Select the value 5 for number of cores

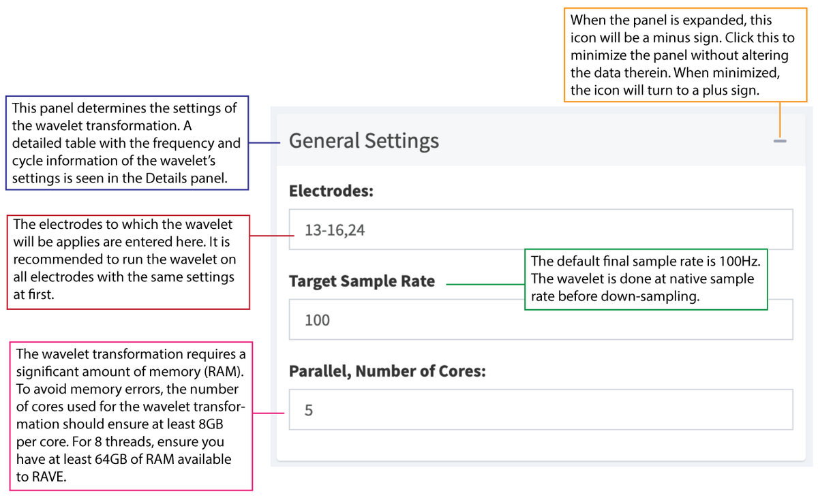click(309, 410)
